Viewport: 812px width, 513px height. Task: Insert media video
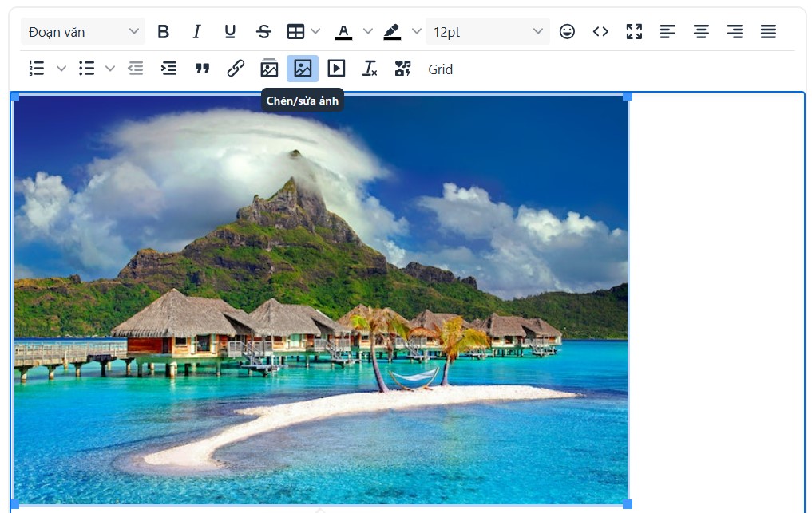[336, 69]
